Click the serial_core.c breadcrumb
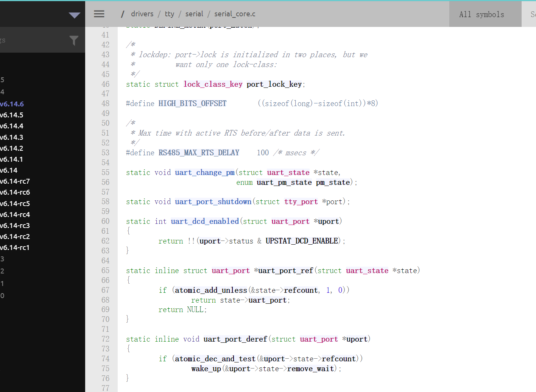 (235, 14)
